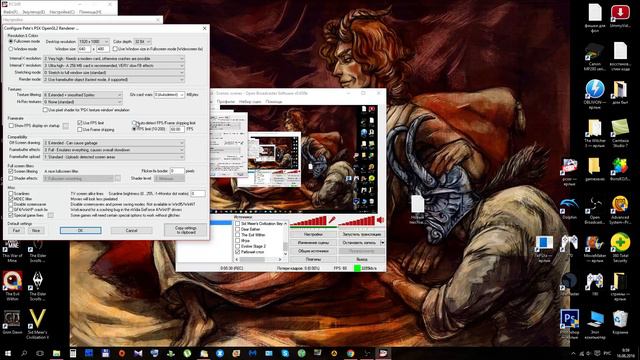Viewport: 640px width, 360px height.
Task: Open the Помощь menu in OBS
Action: 273,102
